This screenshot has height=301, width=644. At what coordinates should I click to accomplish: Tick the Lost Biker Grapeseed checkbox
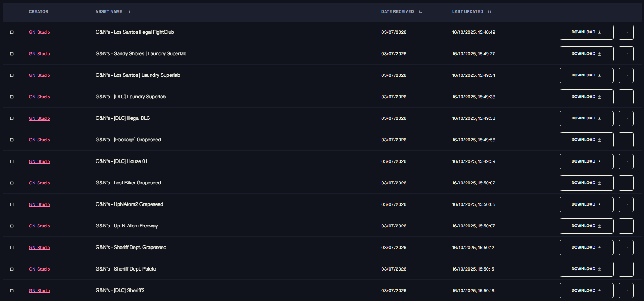(x=12, y=183)
